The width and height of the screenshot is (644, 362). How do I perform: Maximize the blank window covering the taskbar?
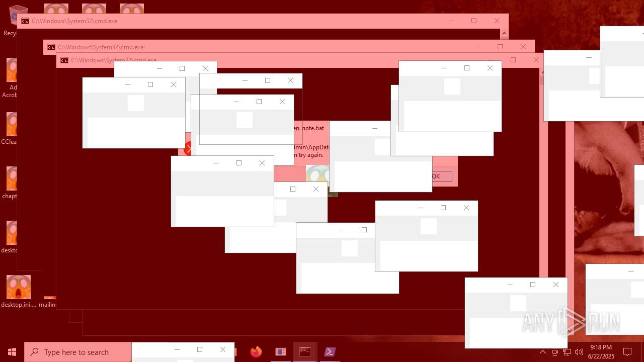click(200, 349)
